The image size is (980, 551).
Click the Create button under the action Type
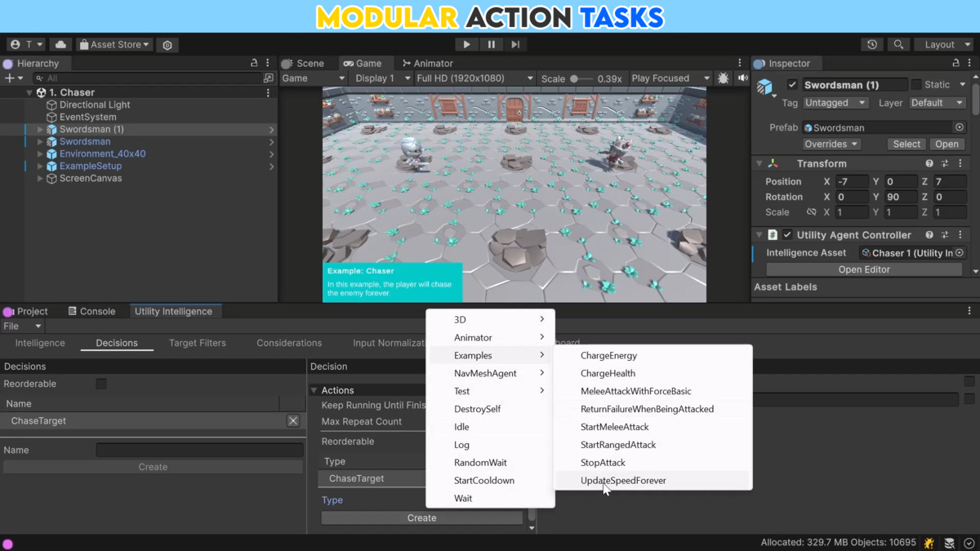coord(421,518)
